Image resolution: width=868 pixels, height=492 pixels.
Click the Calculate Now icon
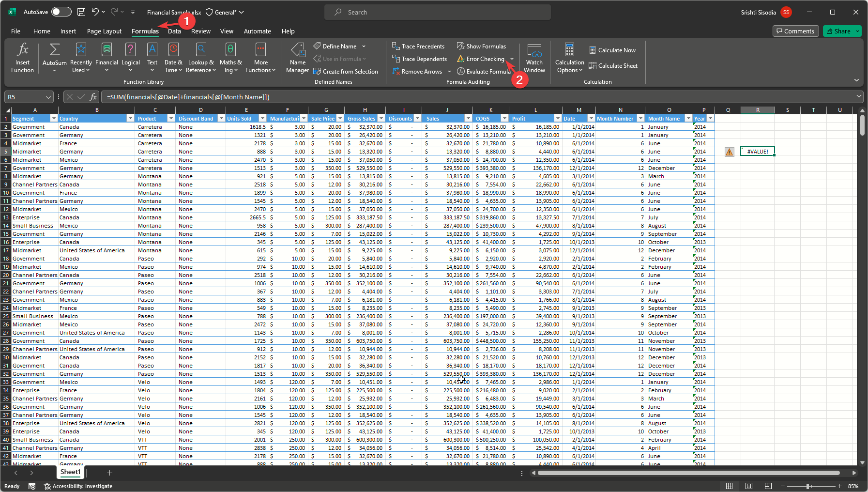pos(593,50)
